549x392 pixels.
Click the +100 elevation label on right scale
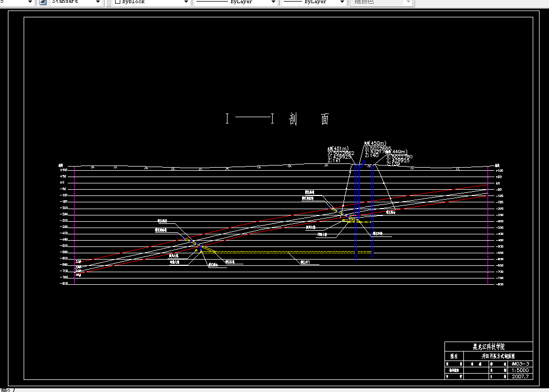pos(499,171)
